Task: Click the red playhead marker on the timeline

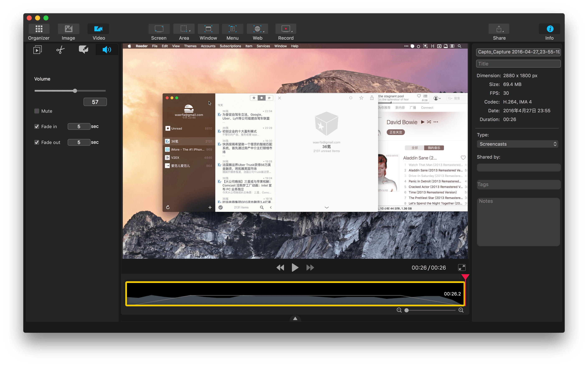Action: coord(465,277)
